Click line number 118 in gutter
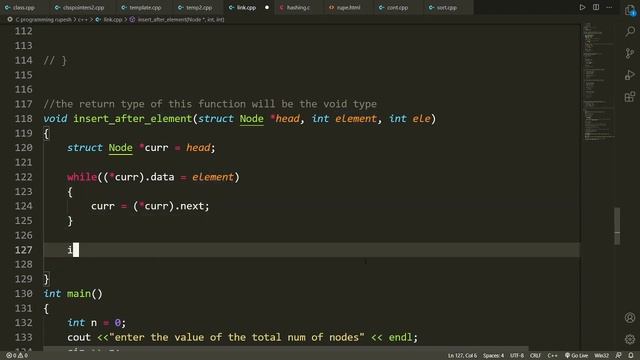 (x=23, y=119)
